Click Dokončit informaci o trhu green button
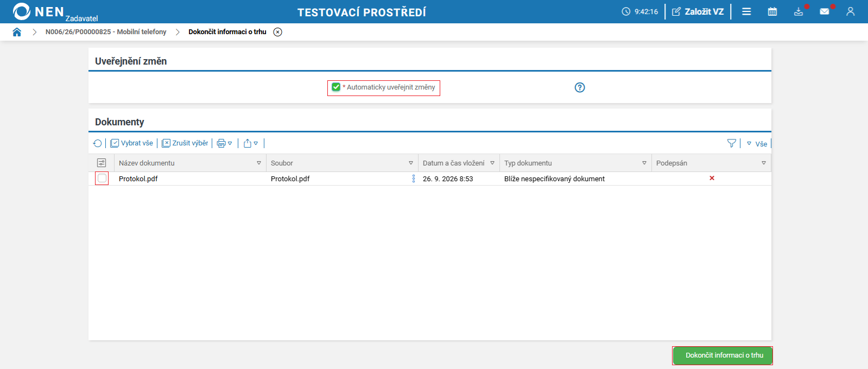The width and height of the screenshot is (868, 369). click(723, 355)
